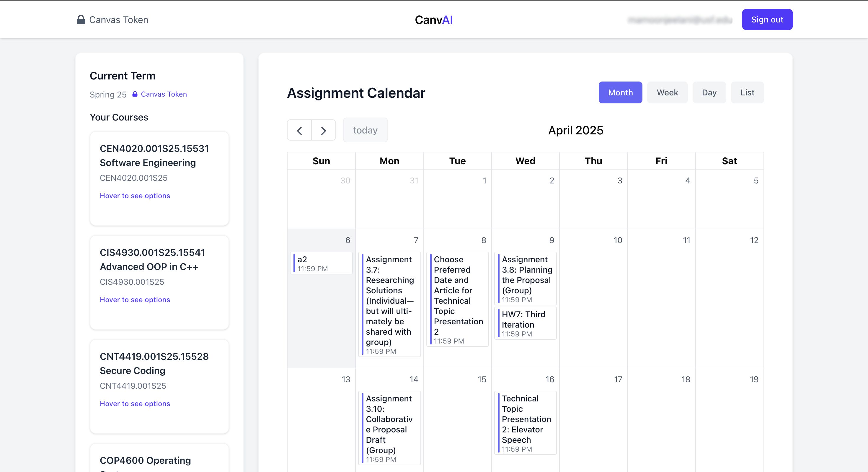Click the lock icon beside Canvas Token header

click(81, 19)
